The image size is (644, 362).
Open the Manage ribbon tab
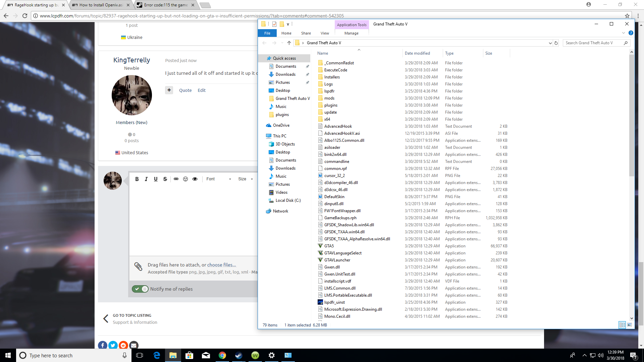(351, 33)
